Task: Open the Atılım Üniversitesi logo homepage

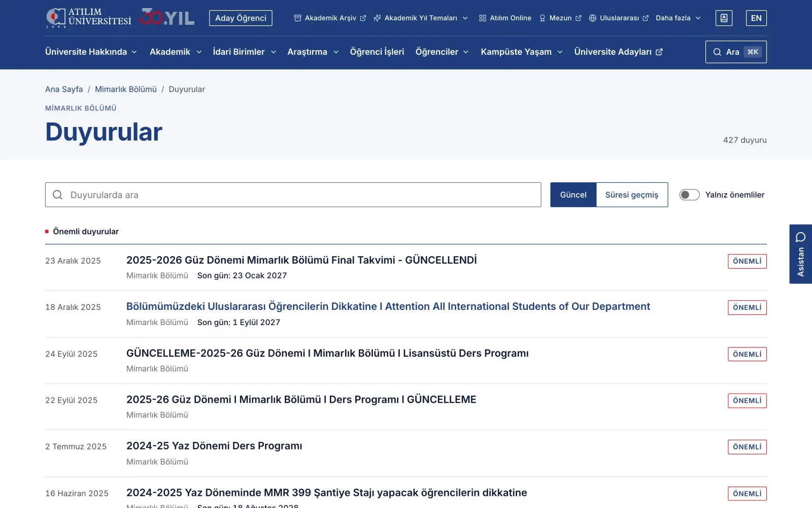Action: pos(89,18)
